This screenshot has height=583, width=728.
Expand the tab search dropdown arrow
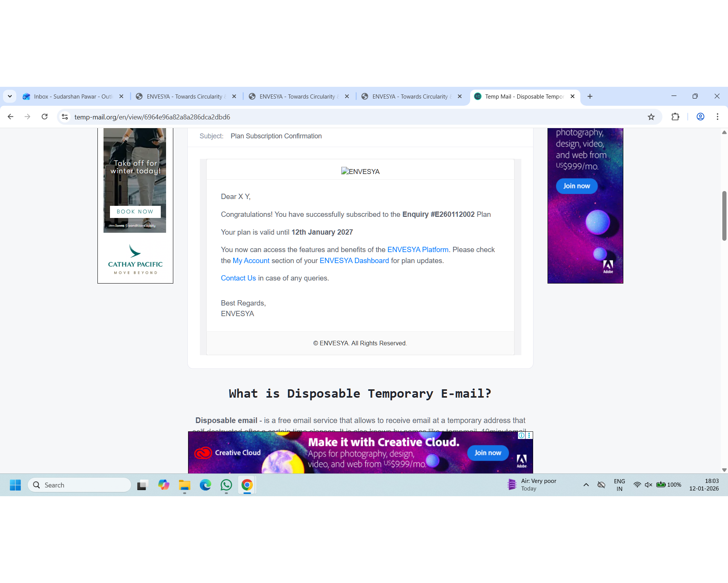point(10,96)
